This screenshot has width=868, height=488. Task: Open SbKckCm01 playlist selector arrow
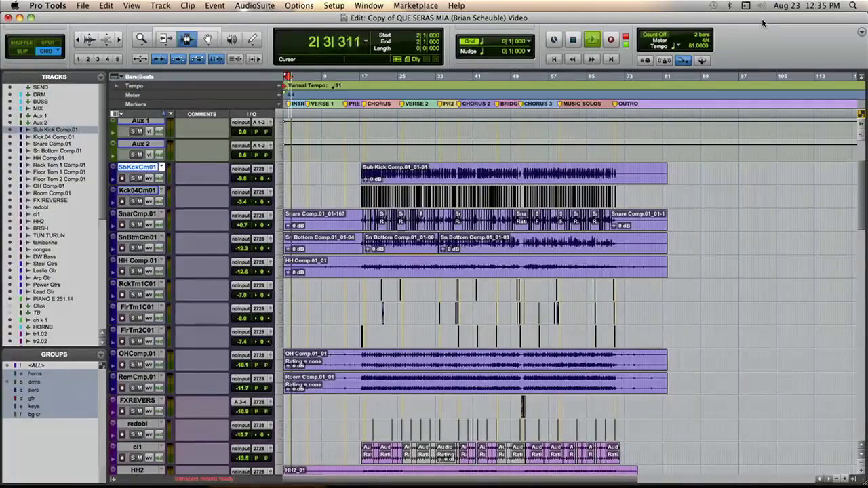161,167
